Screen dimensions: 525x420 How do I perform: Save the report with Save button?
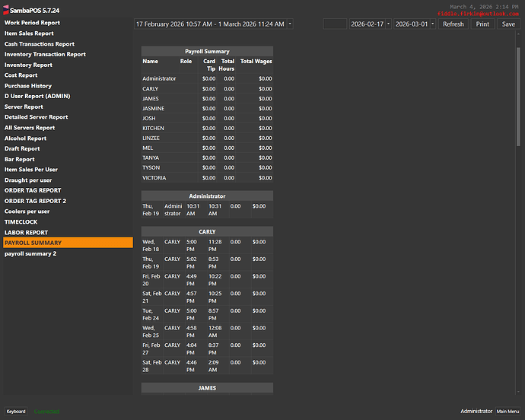click(508, 24)
